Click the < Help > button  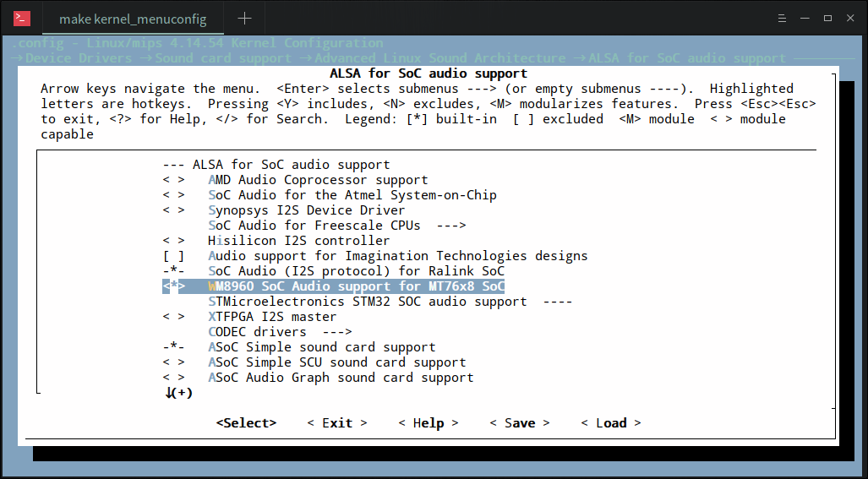tap(429, 423)
